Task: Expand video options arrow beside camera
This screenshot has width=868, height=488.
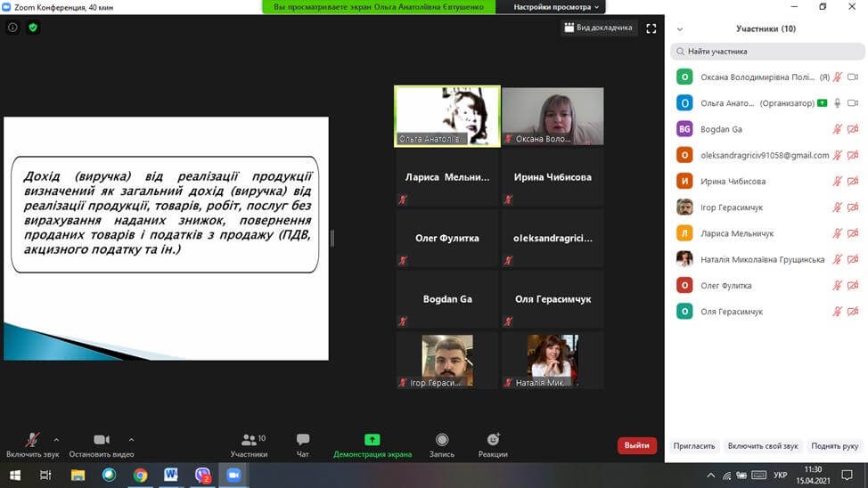Action: pyautogui.click(x=131, y=439)
